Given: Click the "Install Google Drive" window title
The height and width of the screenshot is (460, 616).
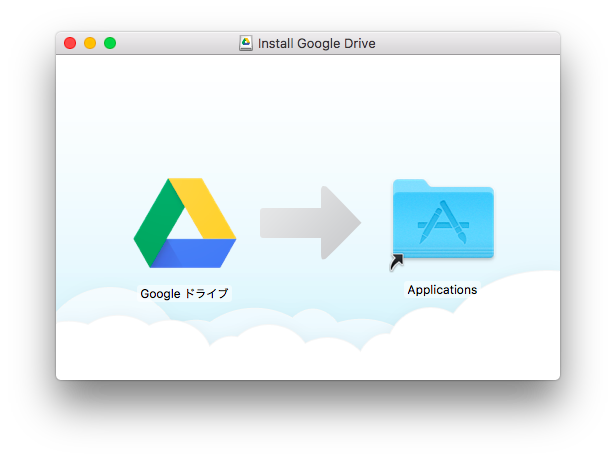Looking at the screenshot, I should 317,43.
